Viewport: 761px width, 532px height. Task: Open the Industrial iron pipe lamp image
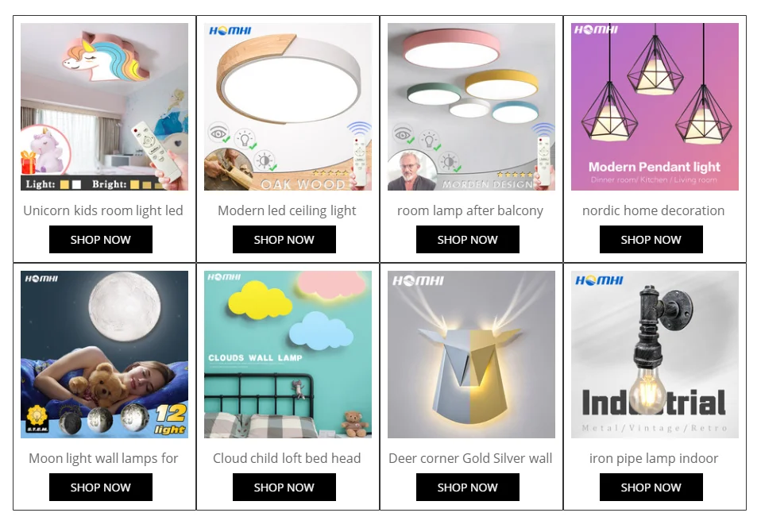[x=655, y=354]
